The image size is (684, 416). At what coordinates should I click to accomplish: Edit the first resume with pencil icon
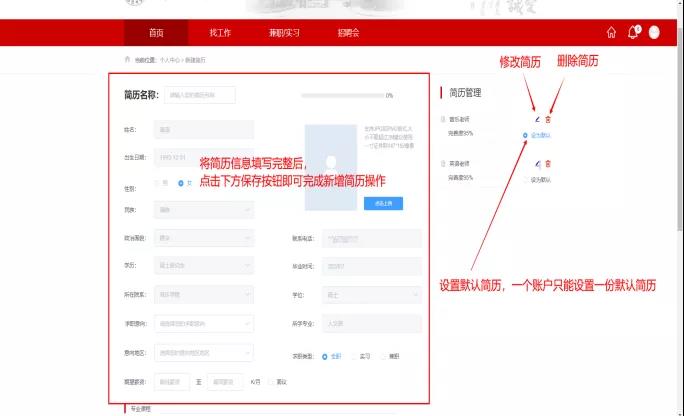[536, 120]
